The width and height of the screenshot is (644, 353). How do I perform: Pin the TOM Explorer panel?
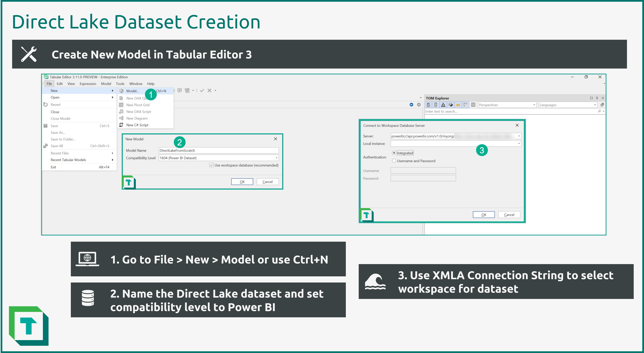point(597,98)
